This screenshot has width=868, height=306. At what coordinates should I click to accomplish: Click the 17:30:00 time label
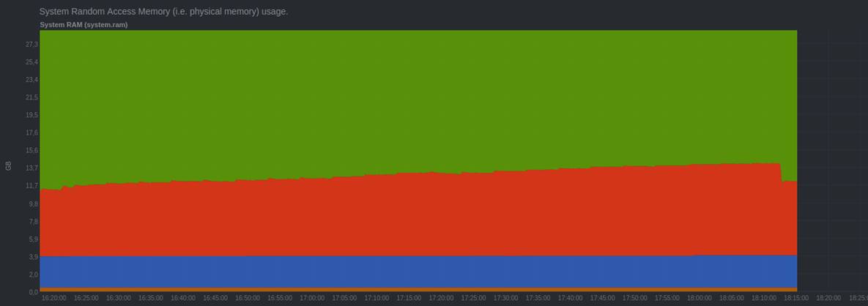pyautogui.click(x=505, y=298)
